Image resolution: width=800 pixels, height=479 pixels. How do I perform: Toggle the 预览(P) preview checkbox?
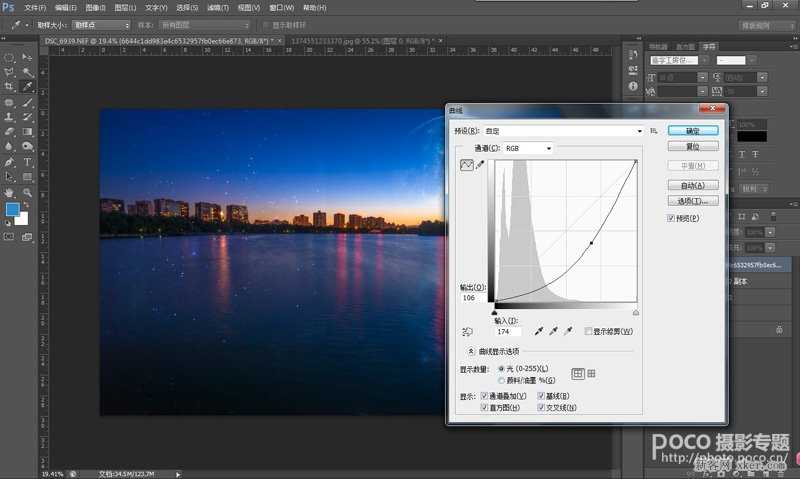(x=671, y=218)
